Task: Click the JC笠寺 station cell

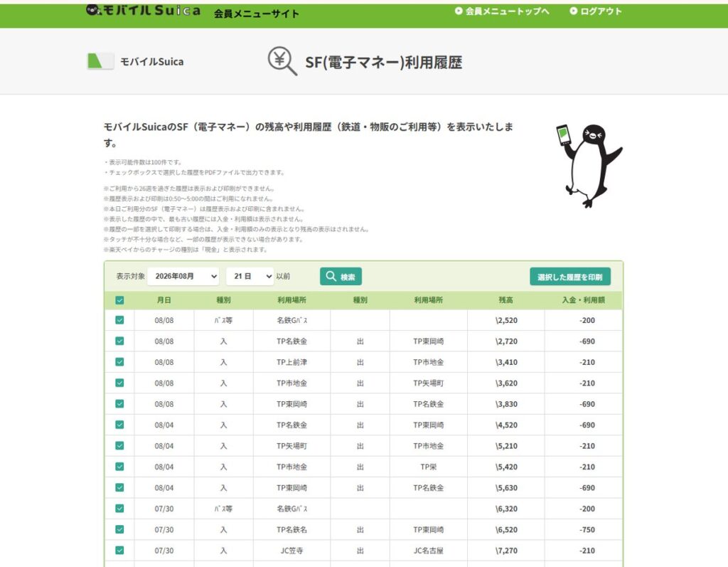Action: [291, 550]
